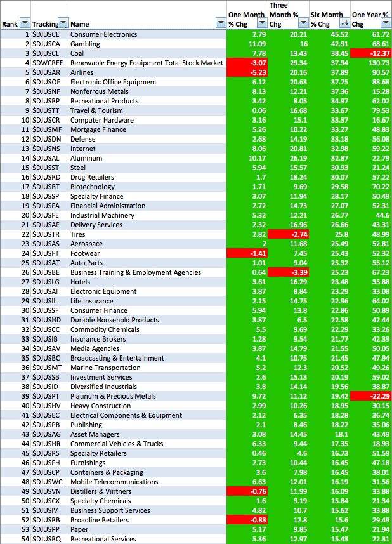Image resolution: width=392 pixels, height=544 pixels.
Task: Click Broadcasting & Entertainment name cell
Action: [x=148, y=358]
